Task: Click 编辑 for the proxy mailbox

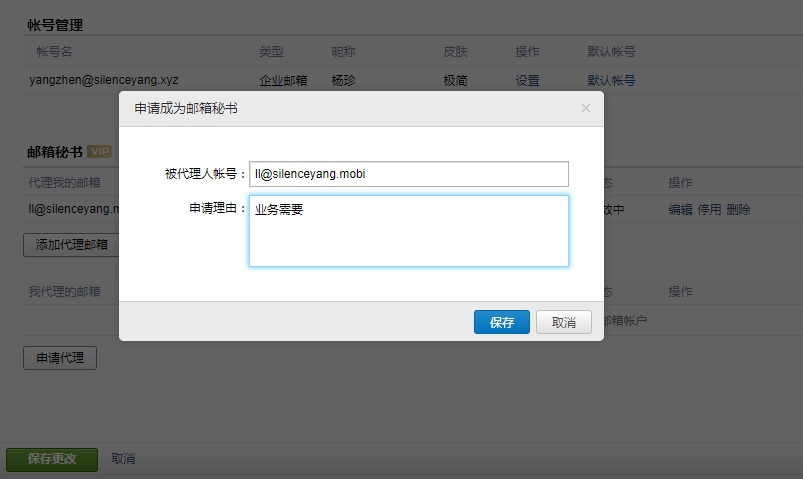Action: [x=680, y=210]
